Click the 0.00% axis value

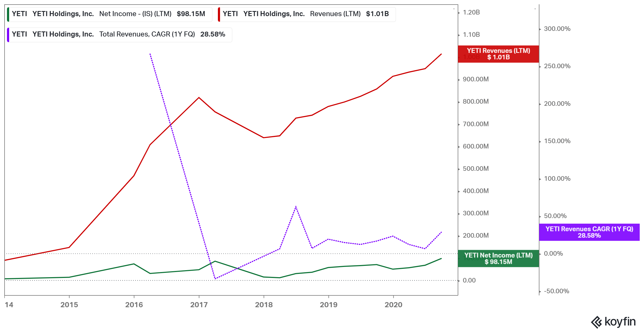(553, 254)
